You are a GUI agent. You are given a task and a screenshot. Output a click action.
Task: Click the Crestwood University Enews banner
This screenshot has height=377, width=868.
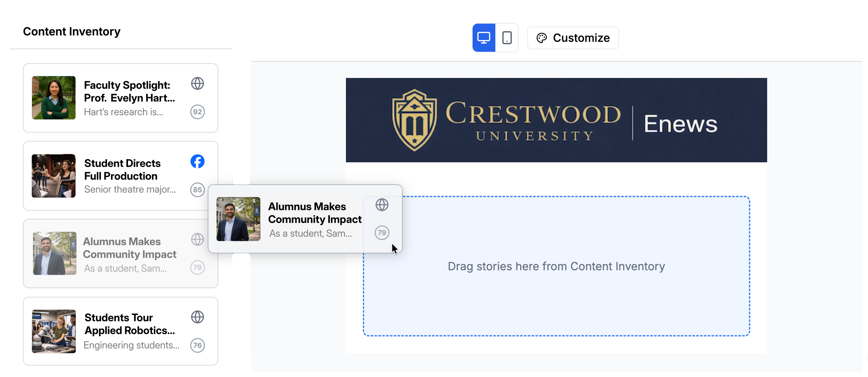pyautogui.click(x=556, y=120)
